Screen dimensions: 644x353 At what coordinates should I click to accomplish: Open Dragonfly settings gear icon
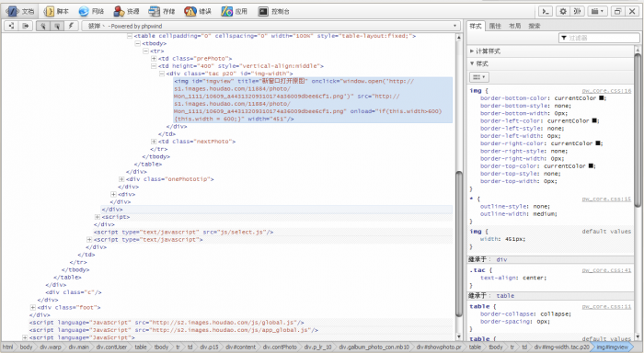(563, 12)
